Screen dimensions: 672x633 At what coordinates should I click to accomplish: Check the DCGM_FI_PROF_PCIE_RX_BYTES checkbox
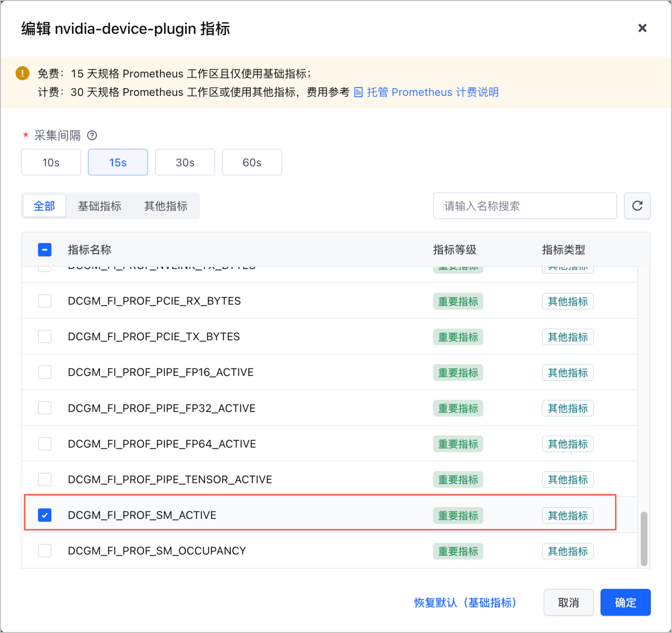tap(45, 301)
